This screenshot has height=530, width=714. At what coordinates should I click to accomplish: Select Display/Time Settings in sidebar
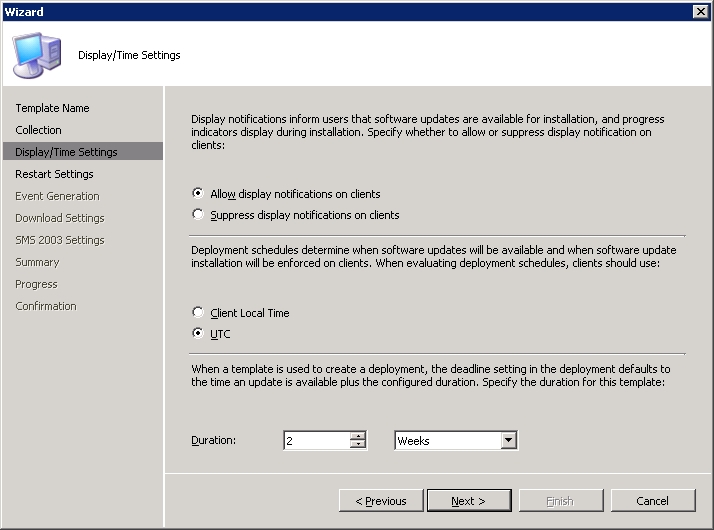point(82,152)
